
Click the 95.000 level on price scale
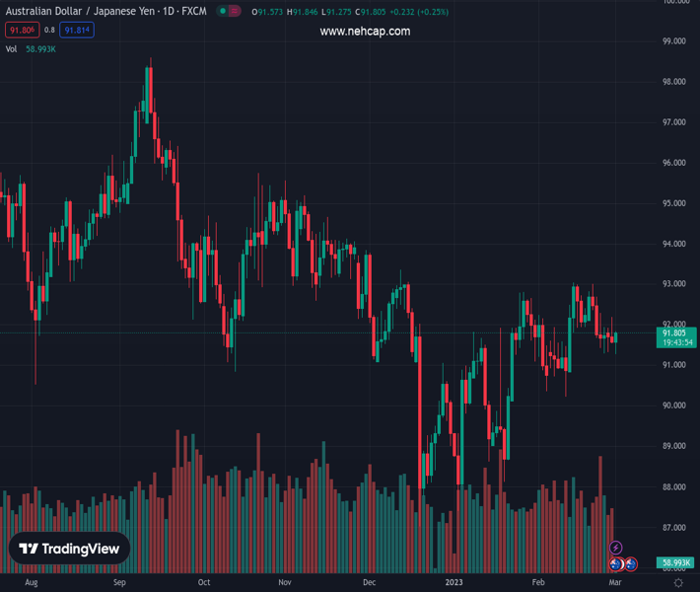tap(674, 203)
